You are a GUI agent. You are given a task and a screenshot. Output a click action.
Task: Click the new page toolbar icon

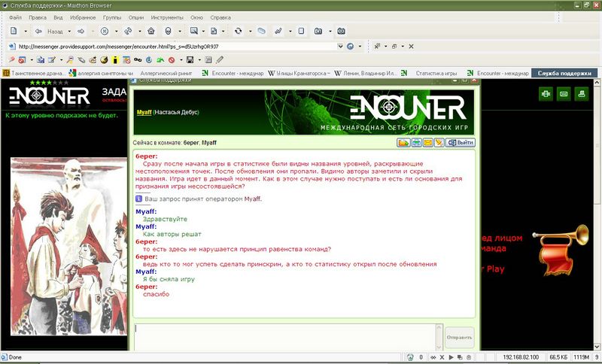[x=14, y=31]
